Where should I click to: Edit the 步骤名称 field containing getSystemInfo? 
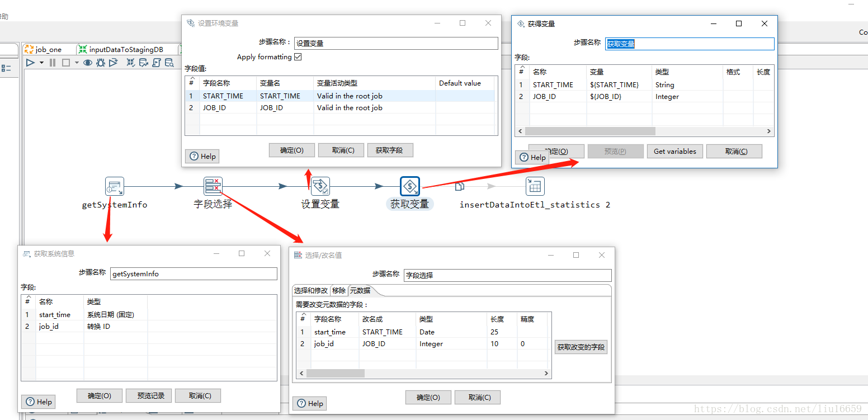[194, 273]
